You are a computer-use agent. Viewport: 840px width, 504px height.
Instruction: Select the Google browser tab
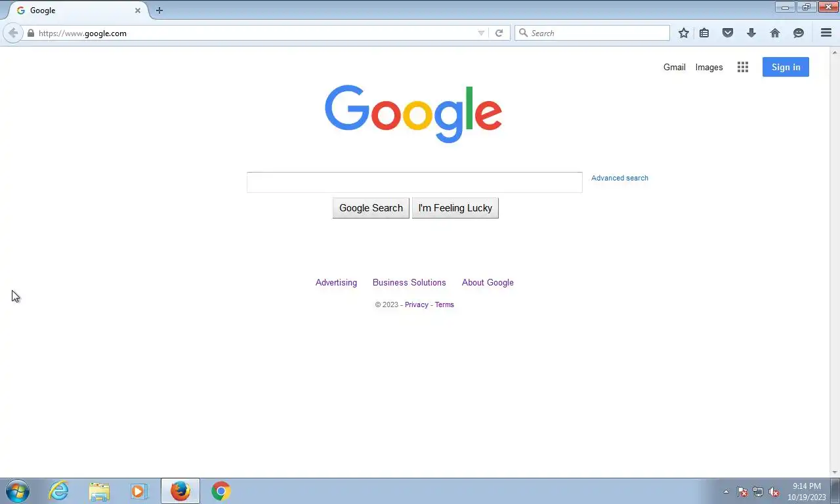(x=77, y=10)
